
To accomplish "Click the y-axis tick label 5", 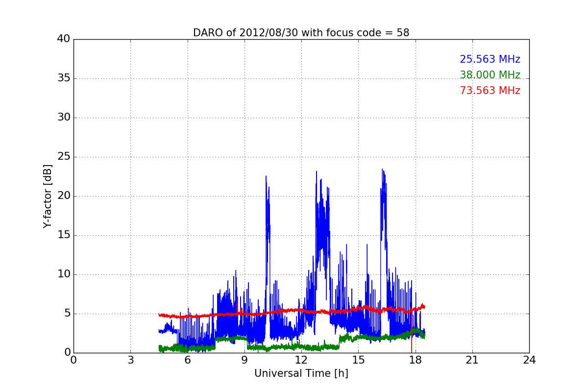I will point(67,314).
